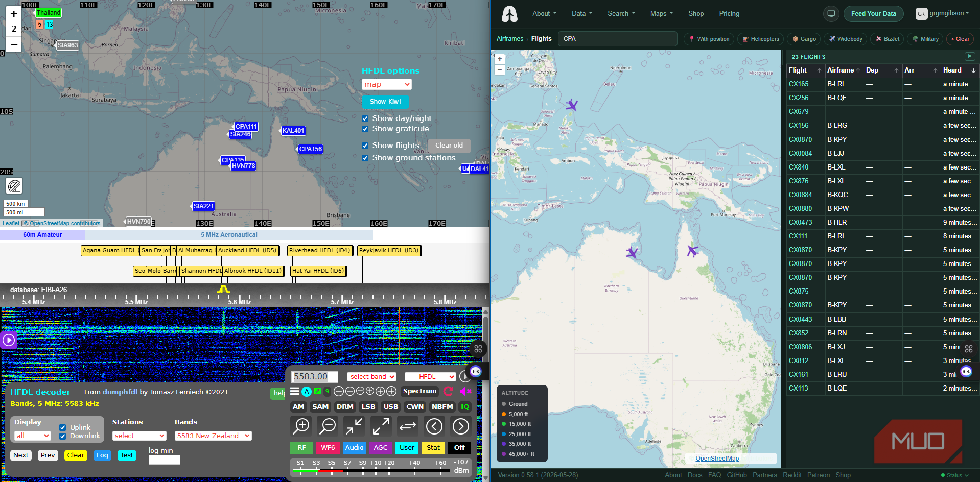Expand the Data menu

click(581, 14)
